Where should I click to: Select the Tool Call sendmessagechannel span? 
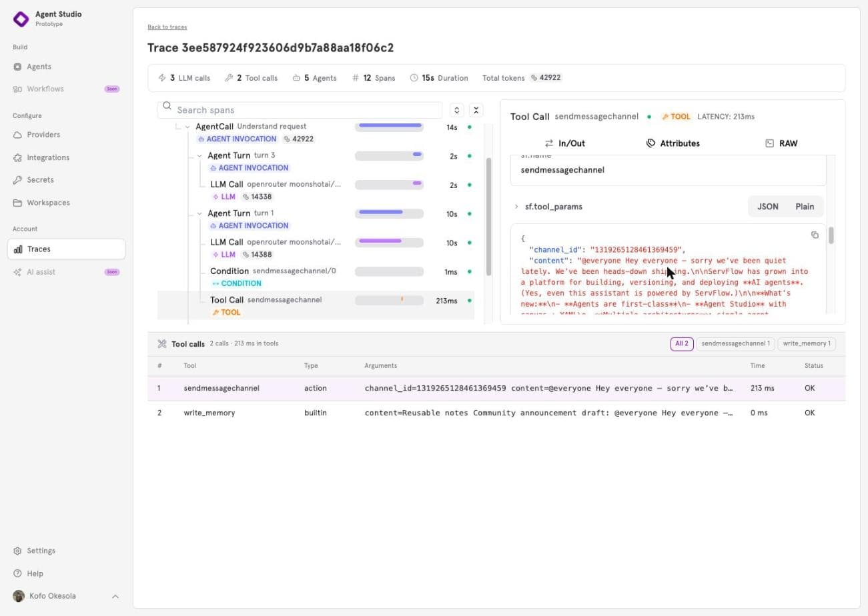[x=316, y=305]
